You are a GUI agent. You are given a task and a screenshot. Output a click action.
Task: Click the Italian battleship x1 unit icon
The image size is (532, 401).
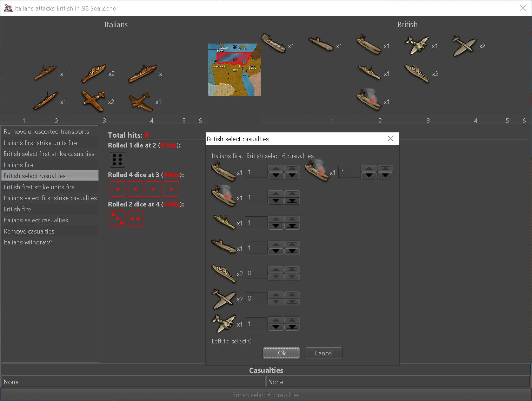(142, 74)
